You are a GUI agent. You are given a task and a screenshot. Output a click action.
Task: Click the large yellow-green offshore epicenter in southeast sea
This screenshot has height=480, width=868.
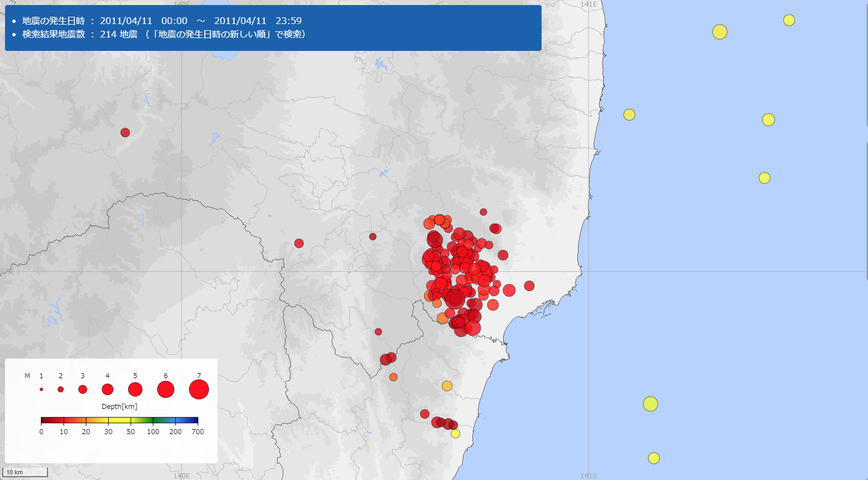pos(651,404)
